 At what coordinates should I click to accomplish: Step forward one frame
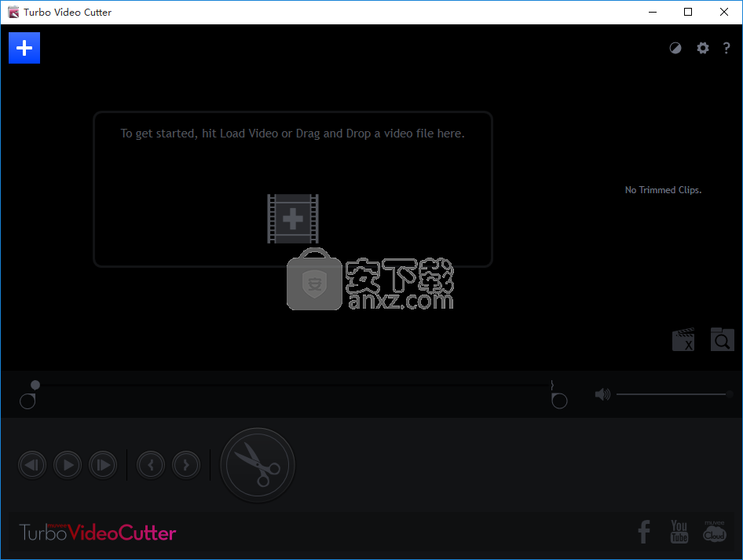[103, 465]
